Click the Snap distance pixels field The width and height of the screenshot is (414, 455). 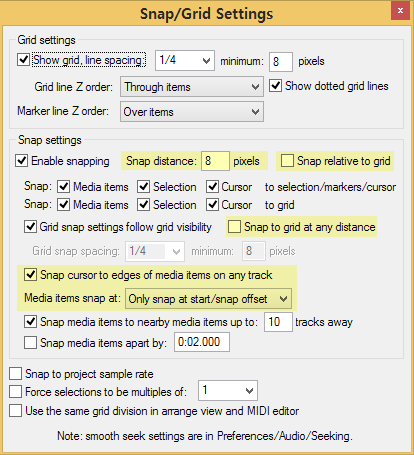[x=215, y=161]
